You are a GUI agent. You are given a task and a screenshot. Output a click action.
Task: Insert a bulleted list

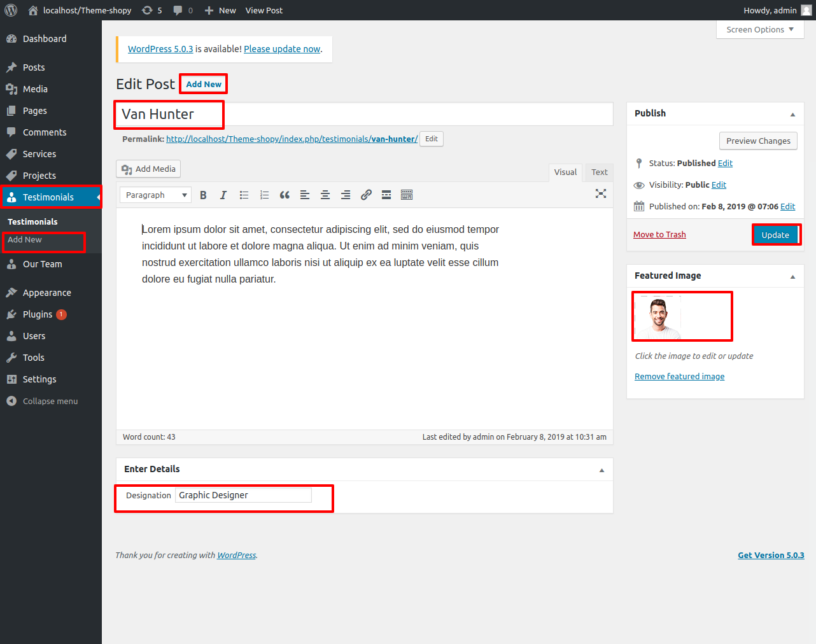[244, 195]
